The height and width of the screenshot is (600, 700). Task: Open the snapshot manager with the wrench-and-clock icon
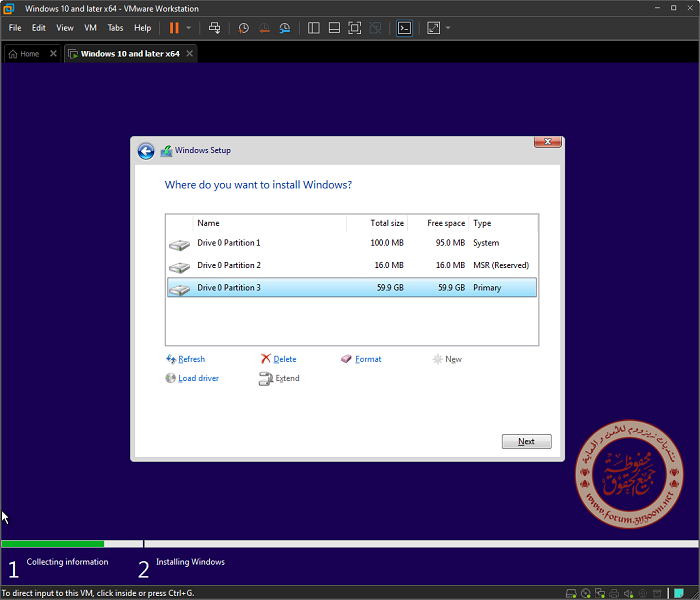point(285,29)
